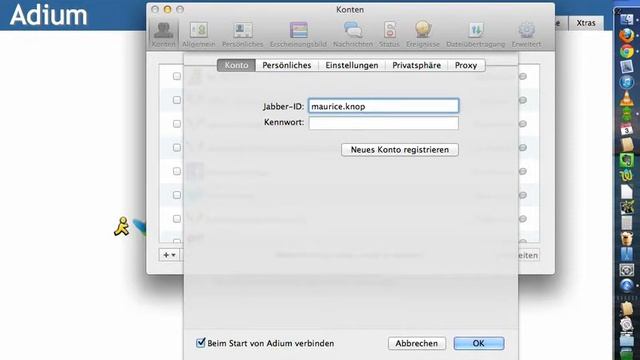640x360 pixels.
Task: Click the Jabber-ID text field
Action: 383,106
